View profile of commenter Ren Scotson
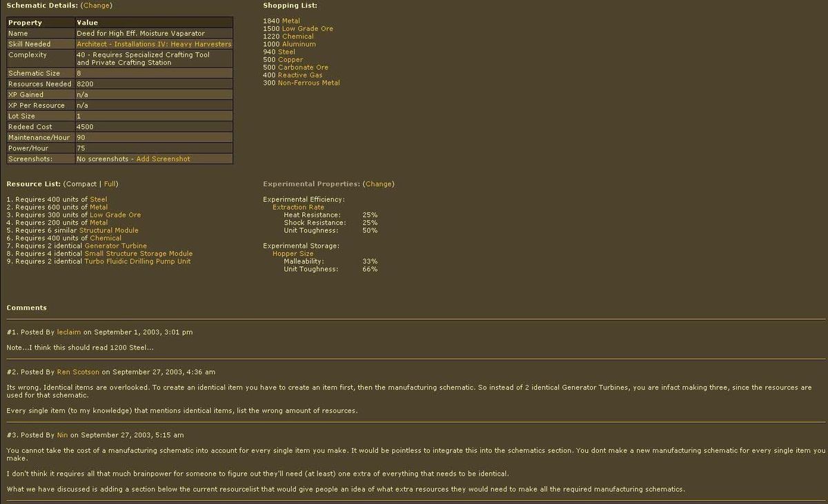828x504 pixels. 78,372
